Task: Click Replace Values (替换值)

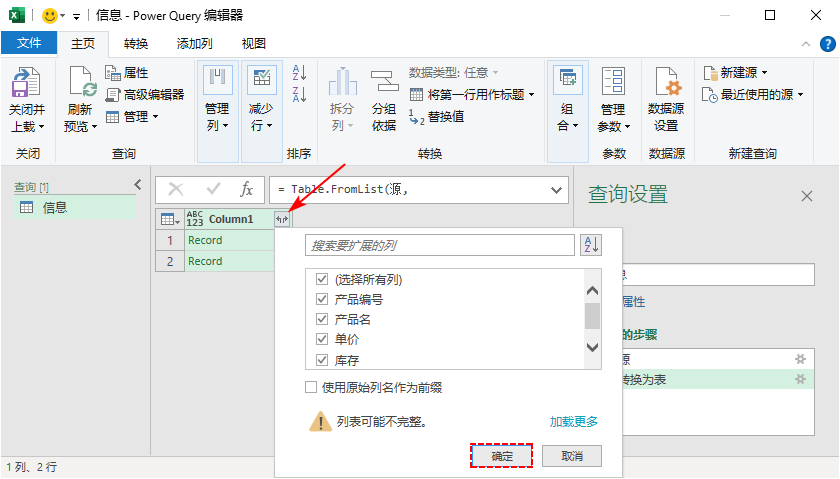Action: pyautogui.click(x=437, y=117)
